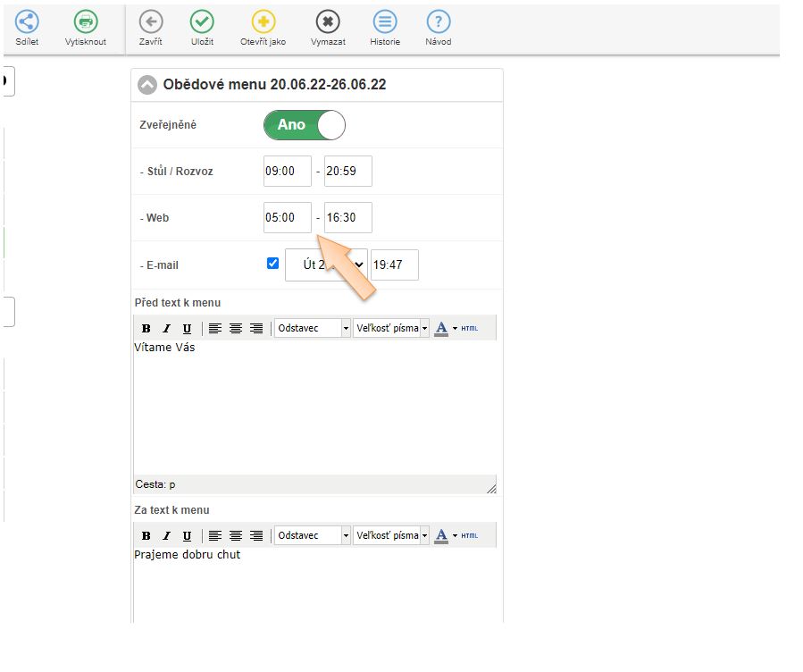Screen dimensions: 803x672
Task: Open the Návod help icon
Action: (438, 22)
